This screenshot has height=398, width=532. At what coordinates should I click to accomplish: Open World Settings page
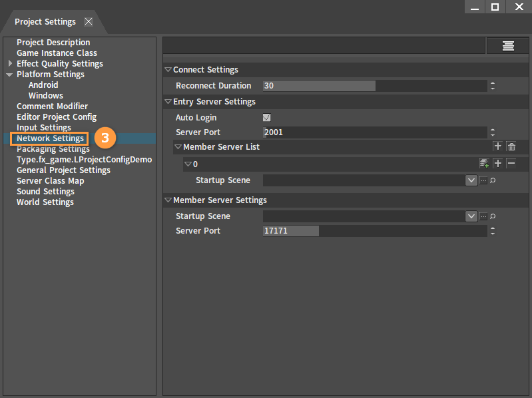pyautogui.click(x=45, y=202)
